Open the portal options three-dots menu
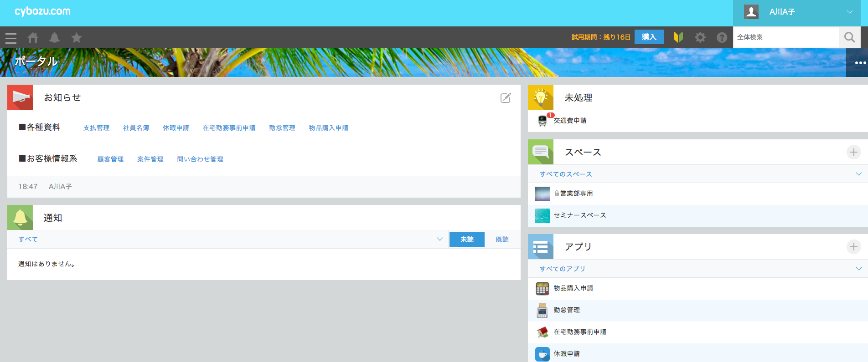The height and width of the screenshot is (362, 868). (x=860, y=63)
